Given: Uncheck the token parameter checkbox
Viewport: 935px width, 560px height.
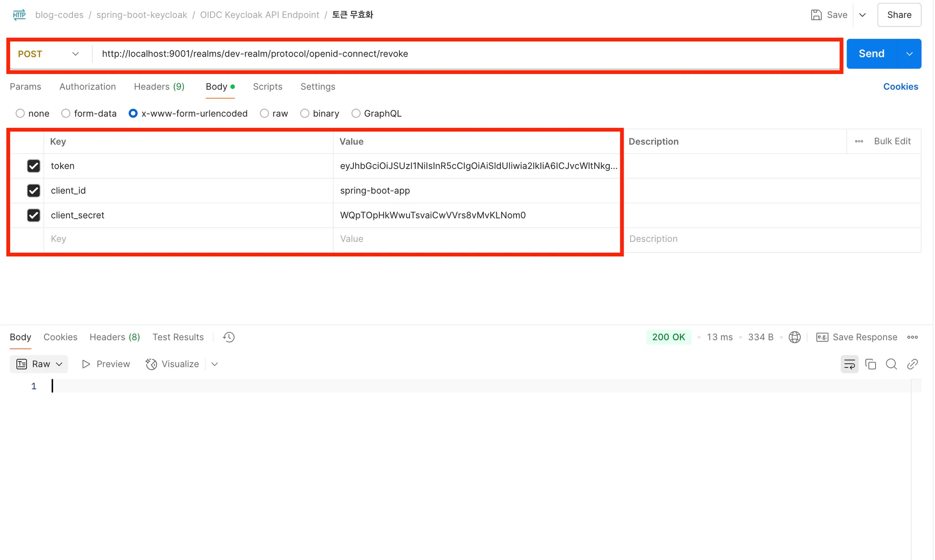Looking at the screenshot, I should [33, 166].
